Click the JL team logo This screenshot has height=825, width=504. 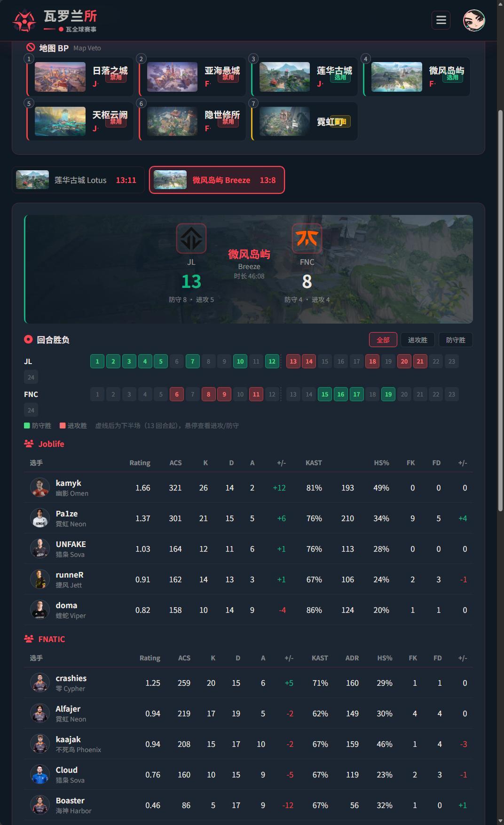click(191, 238)
